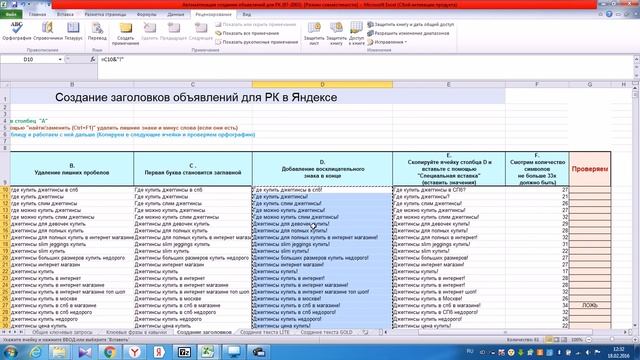Click the clock in the system tray
Screen dimensions: 640x360
619,352
